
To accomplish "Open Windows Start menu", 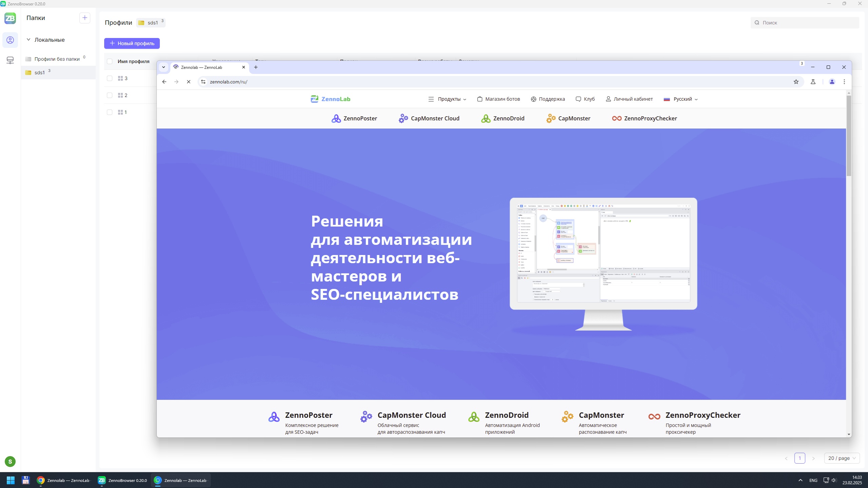I will [11, 480].
